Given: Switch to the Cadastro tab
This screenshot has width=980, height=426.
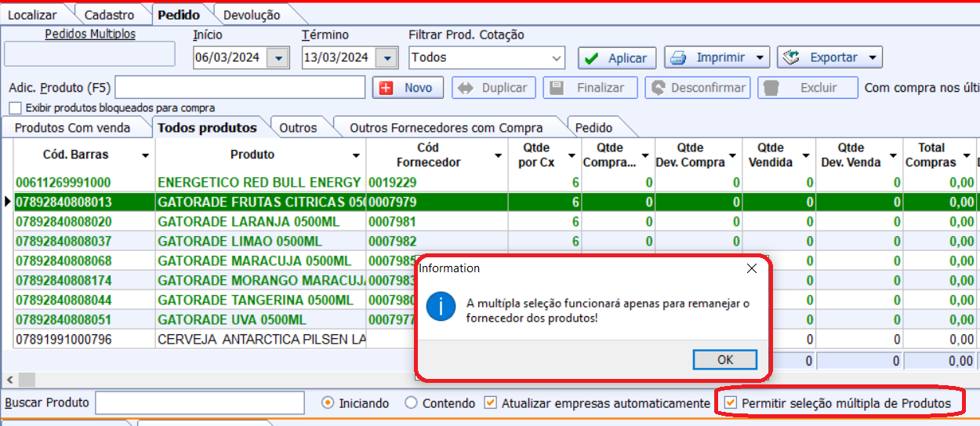Looking at the screenshot, I should [109, 15].
